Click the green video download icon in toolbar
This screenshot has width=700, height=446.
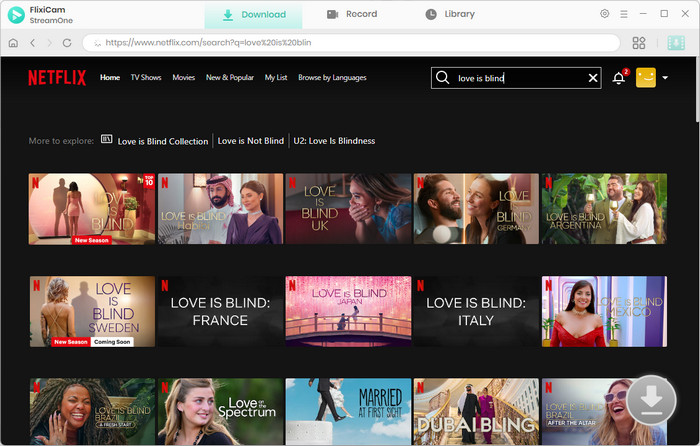(x=676, y=43)
